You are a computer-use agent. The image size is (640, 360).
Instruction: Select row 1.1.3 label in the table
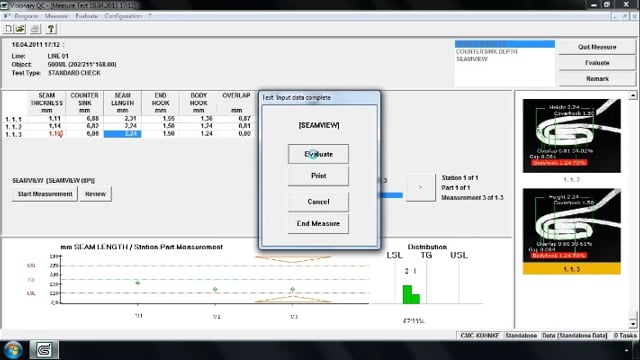pyautogui.click(x=13, y=134)
